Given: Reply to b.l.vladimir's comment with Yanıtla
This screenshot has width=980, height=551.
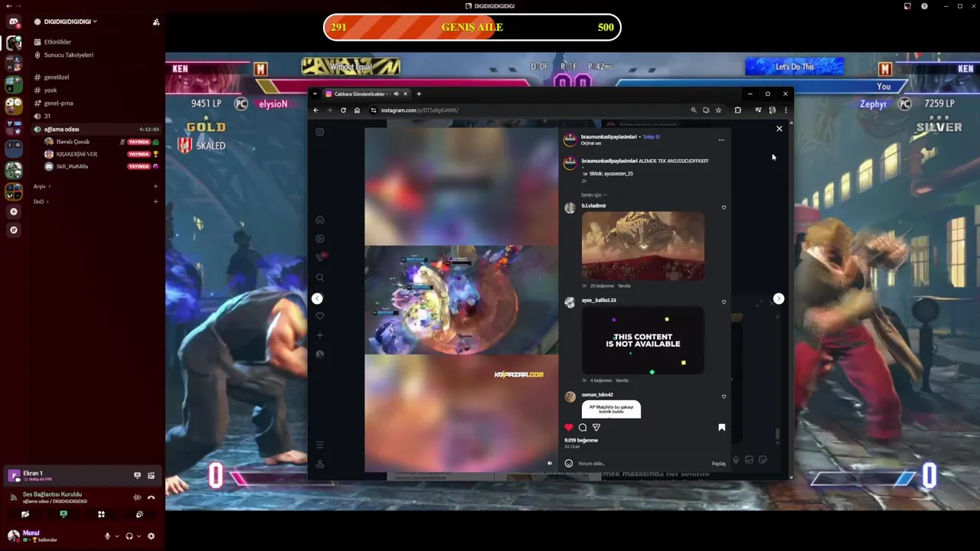Looking at the screenshot, I should [x=624, y=286].
